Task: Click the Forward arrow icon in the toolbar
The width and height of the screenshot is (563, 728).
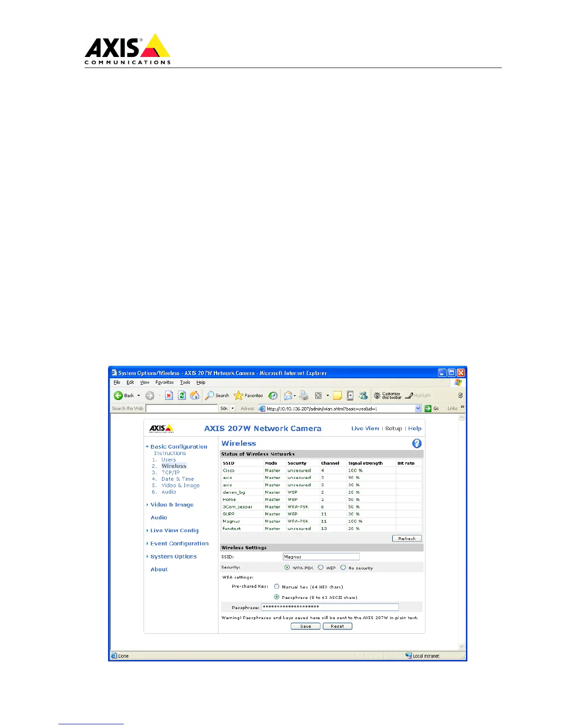Action: [149, 395]
